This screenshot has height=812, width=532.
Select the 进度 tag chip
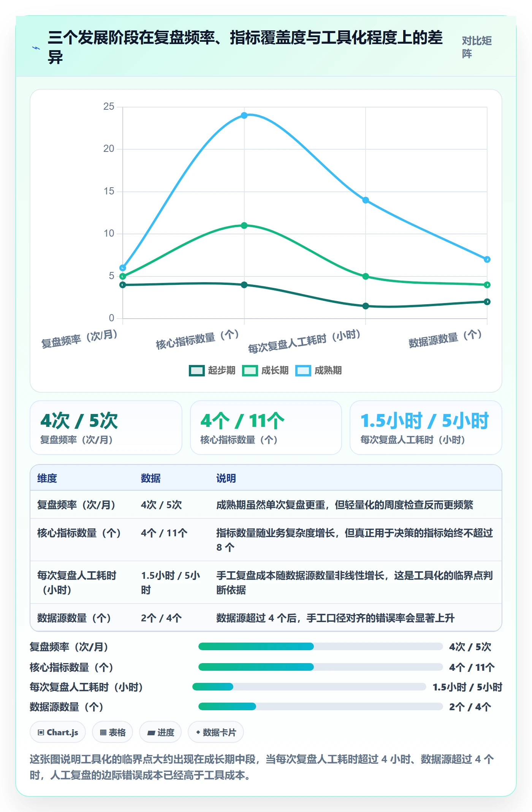[160, 732]
